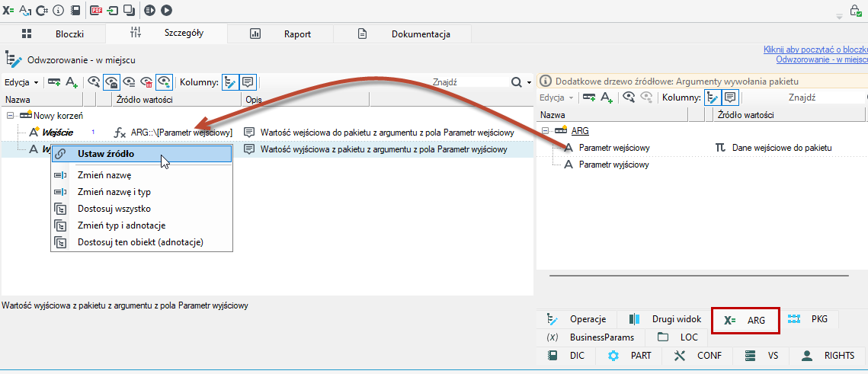Click info icon in the yellow source tree banner
The height and width of the screenshot is (374, 868).
coord(546,82)
